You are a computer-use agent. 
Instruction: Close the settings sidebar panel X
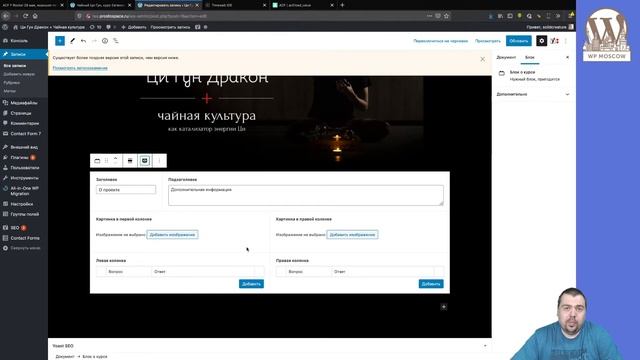[567, 57]
